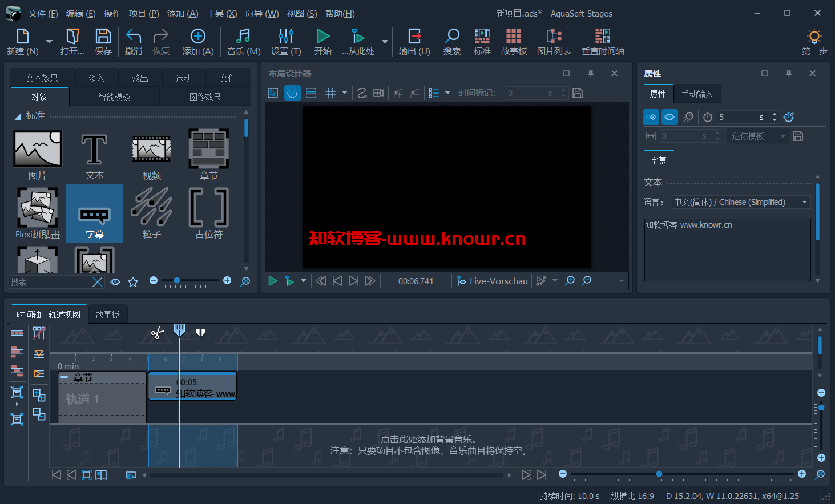Image resolution: width=835 pixels, height=504 pixels.
Task: Switch to 垂直时间轴 layout
Action: [x=603, y=42]
